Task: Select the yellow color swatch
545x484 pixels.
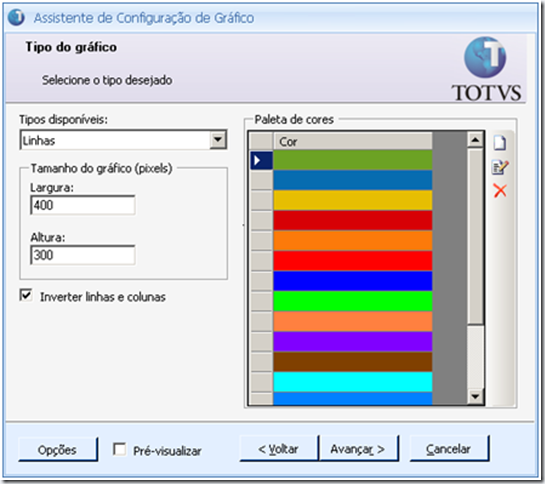Action: pyautogui.click(x=352, y=200)
